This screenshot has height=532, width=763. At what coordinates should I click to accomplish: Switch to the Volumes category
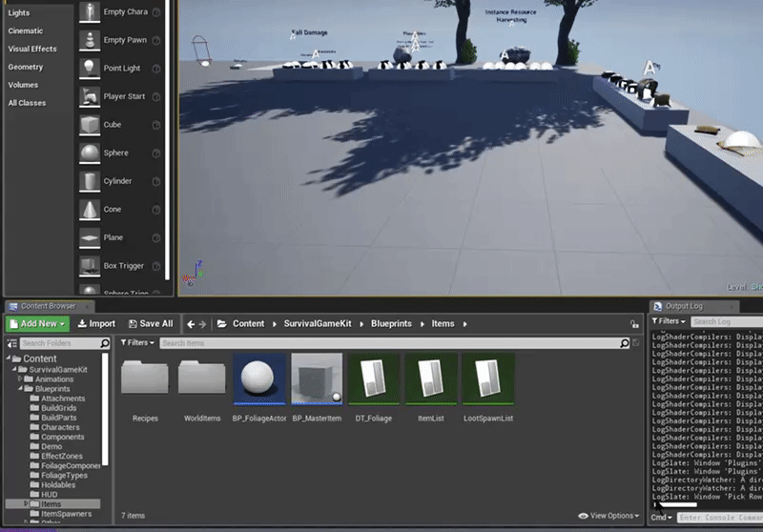23,85
